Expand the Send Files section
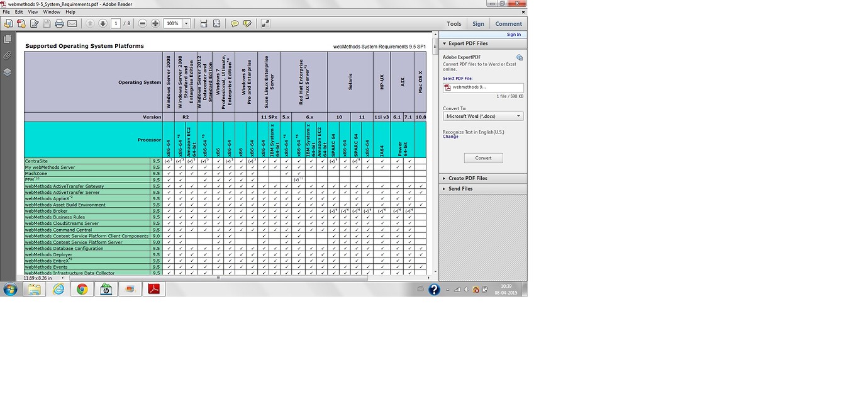This screenshot has width=868, height=408. [482, 189]
